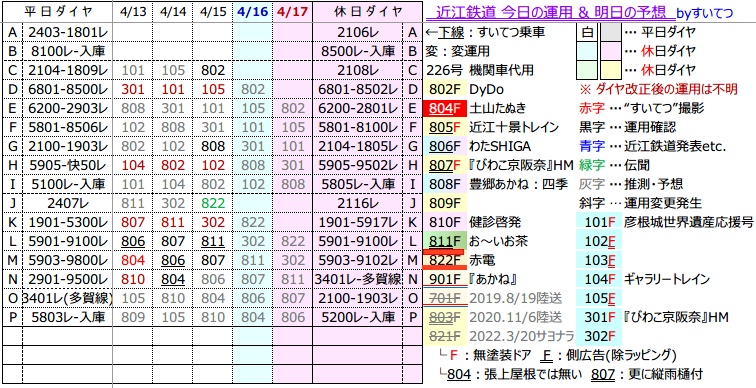This screenshot has height=388, width=756.
Task: Click the 3401レ-多賀線 holiday cell
Action: pyautogui.click(x=357, y=279)
